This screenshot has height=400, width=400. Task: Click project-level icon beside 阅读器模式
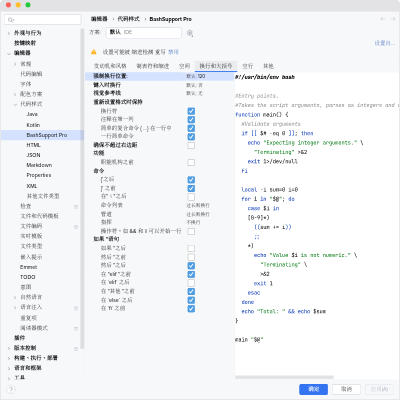[76, 328]
